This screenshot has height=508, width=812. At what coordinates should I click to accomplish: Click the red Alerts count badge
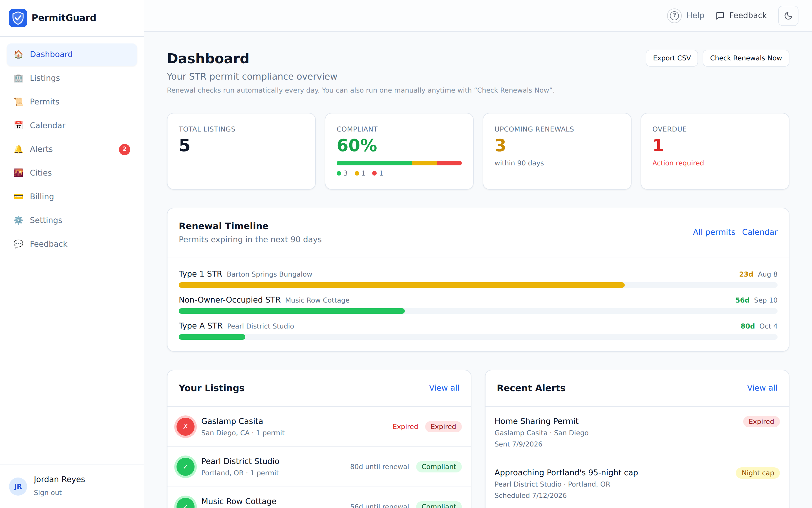[125, 149]
